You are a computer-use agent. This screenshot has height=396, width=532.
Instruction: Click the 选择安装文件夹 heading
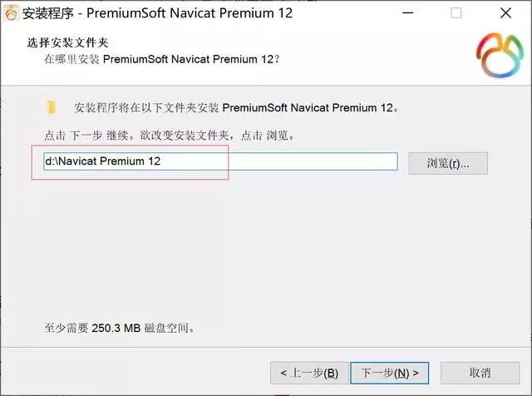[68, 42]
